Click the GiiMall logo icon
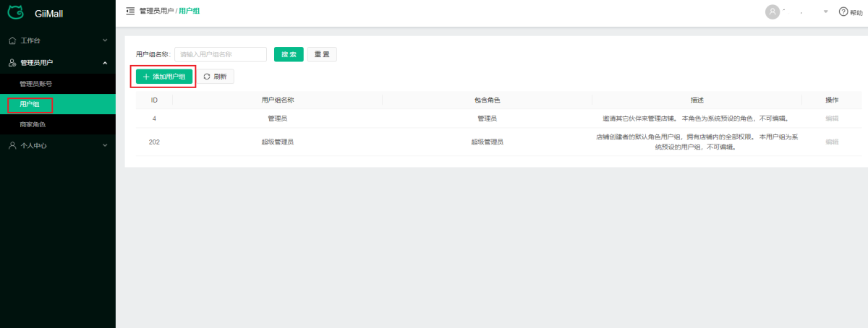Viewport: 868px width, 328px height. click(16, 12)
